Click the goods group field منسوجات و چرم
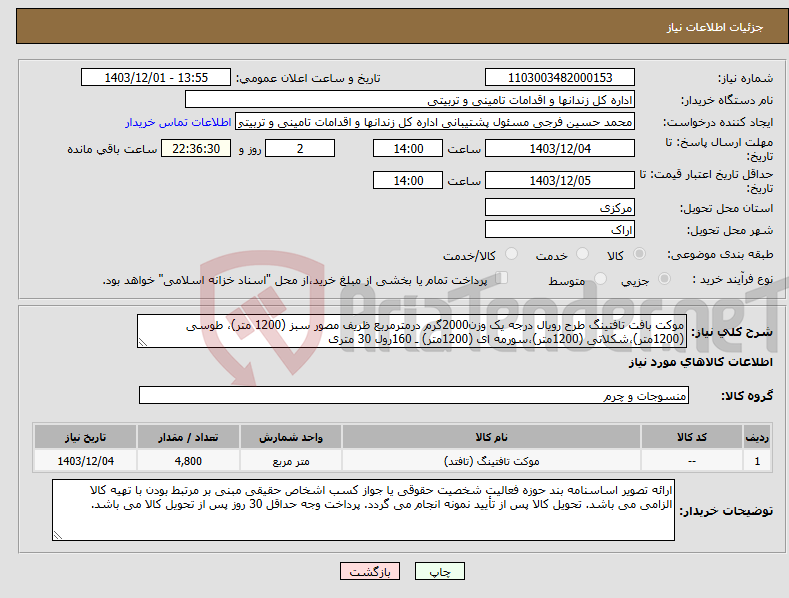Viewport: 789px width, 598px height. click(x=414, y=395)
